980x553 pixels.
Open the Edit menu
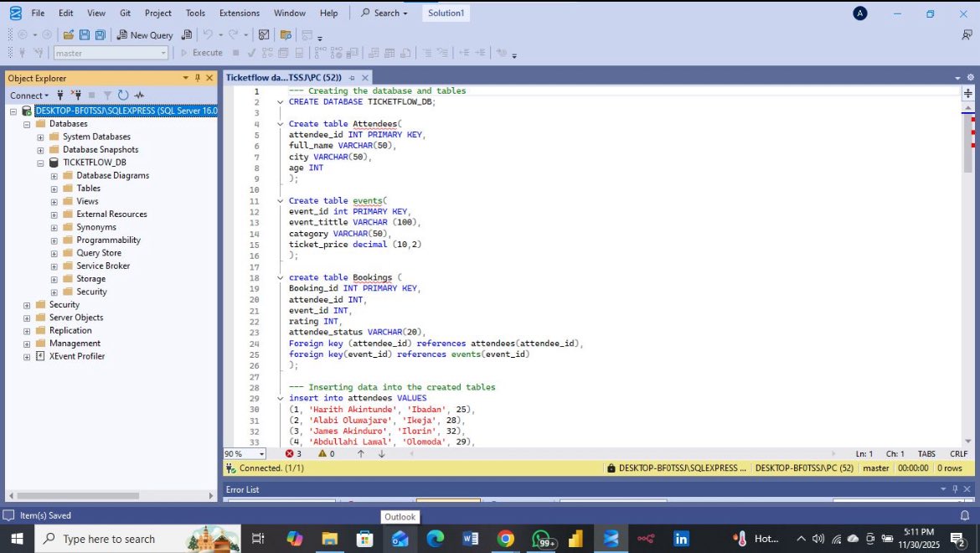65,13
